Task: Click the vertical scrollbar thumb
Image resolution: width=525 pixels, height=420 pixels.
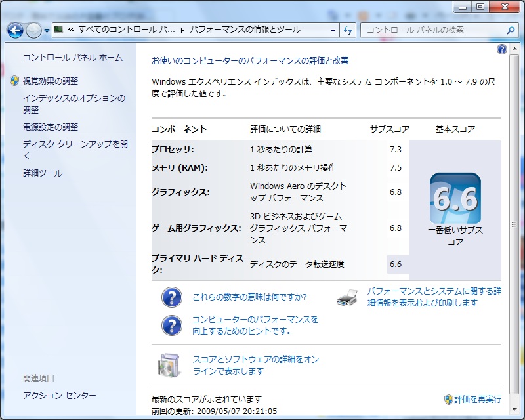Action: 514,224
